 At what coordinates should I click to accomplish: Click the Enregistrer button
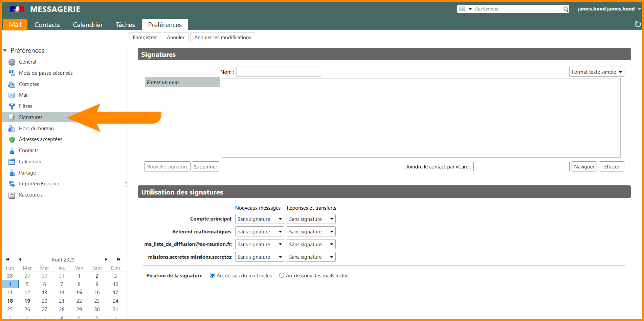(x=145, y=37)
